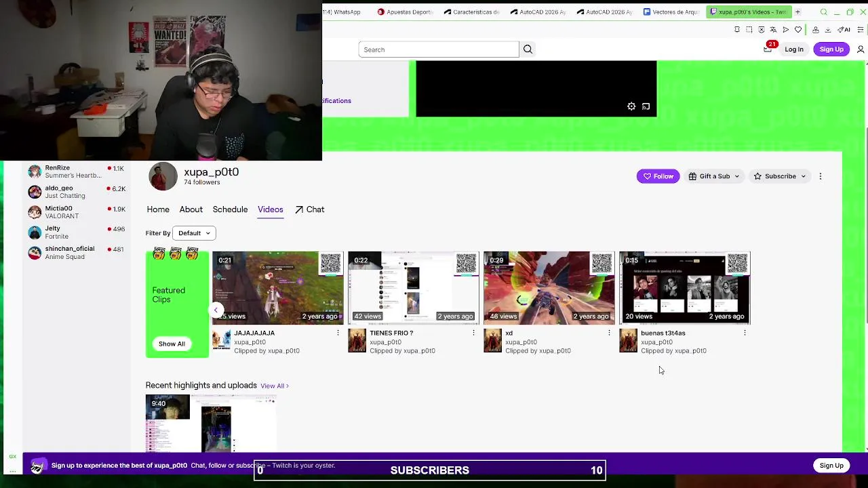Screen dimensions: 868x488
Task: Click Sign Up in bottom banner
Action: coord(831,466)
